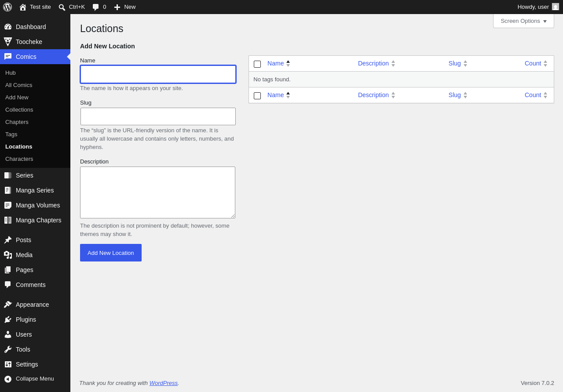Go to Chapters in Comics submenu
The image size is (563, 392).
coord(17,122)
